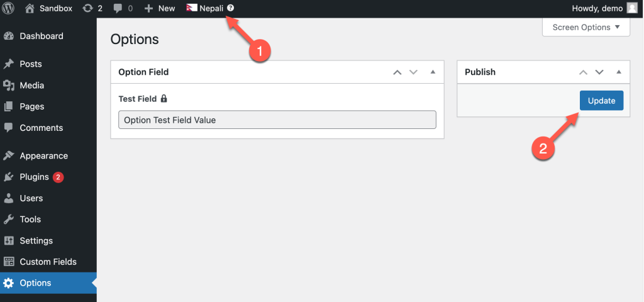Click the Pages icon in sidebar
The image size is (644, 302).
9,106
